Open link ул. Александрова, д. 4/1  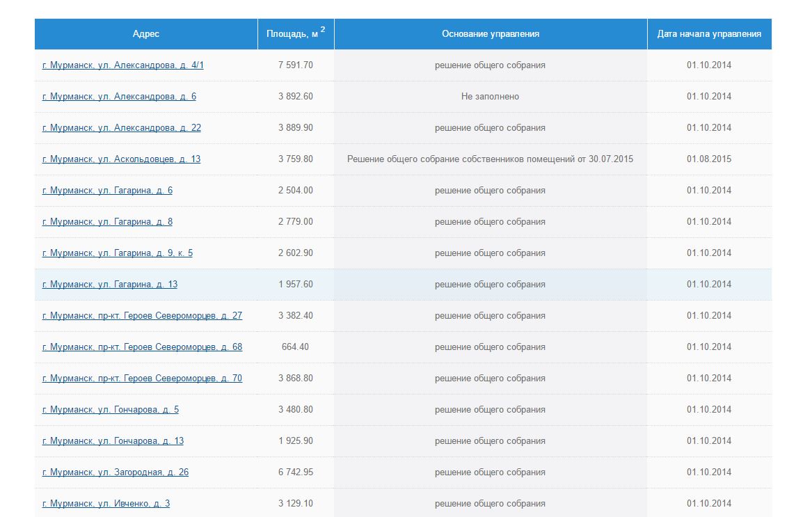122,65
